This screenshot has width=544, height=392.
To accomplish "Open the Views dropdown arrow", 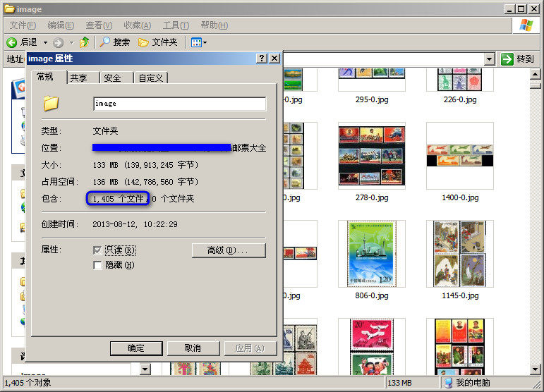I will [x=205, y=42].
